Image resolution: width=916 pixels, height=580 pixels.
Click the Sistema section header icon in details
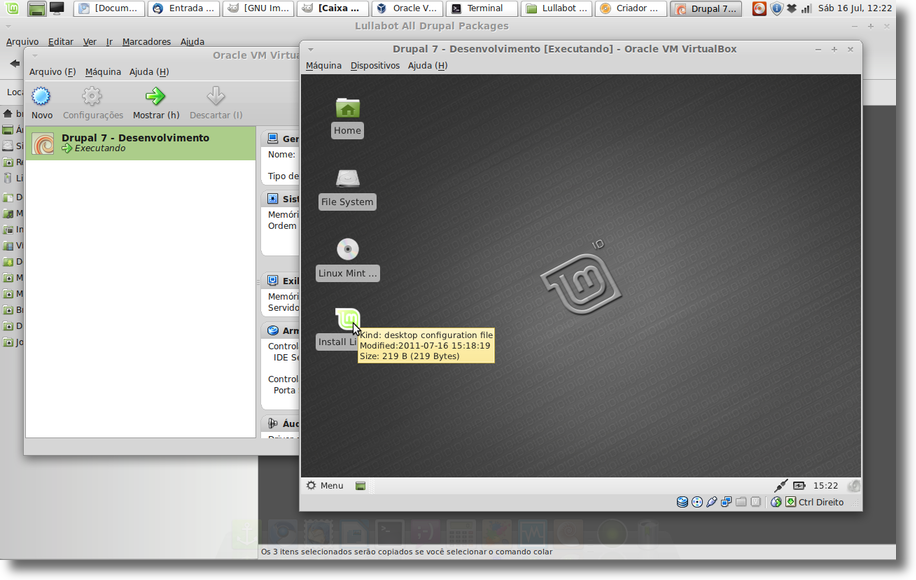pyautogui.click(x=272, y=199)
